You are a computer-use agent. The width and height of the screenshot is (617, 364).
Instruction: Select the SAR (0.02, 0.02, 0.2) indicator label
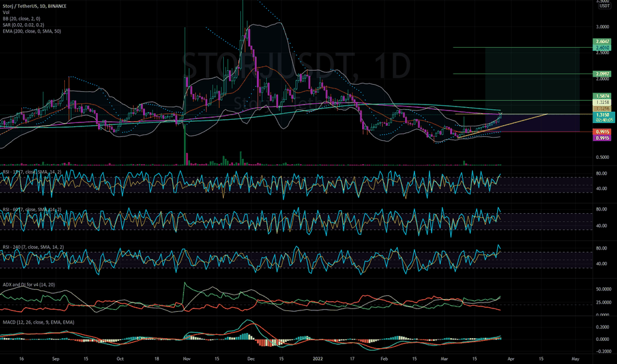[23, 24]
